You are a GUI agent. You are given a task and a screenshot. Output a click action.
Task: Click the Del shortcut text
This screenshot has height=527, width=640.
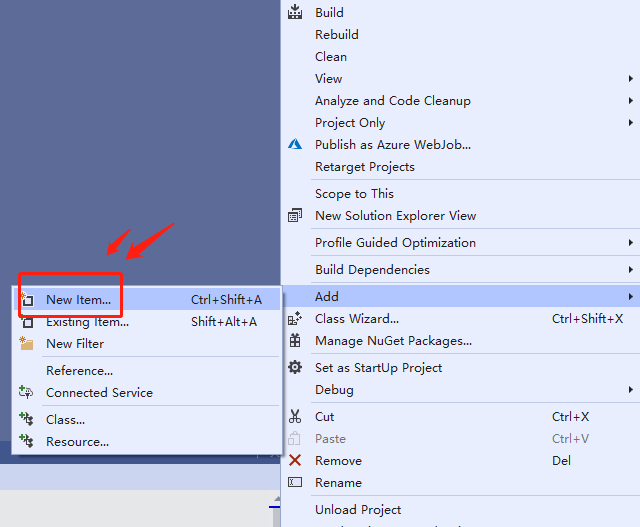[x=561, y=460]
